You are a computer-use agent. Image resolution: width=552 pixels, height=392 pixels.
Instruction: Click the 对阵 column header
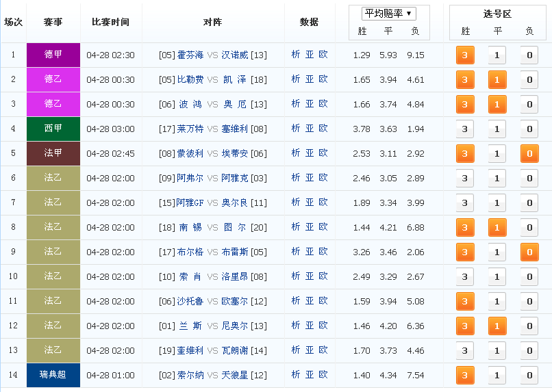click(212, 22)
